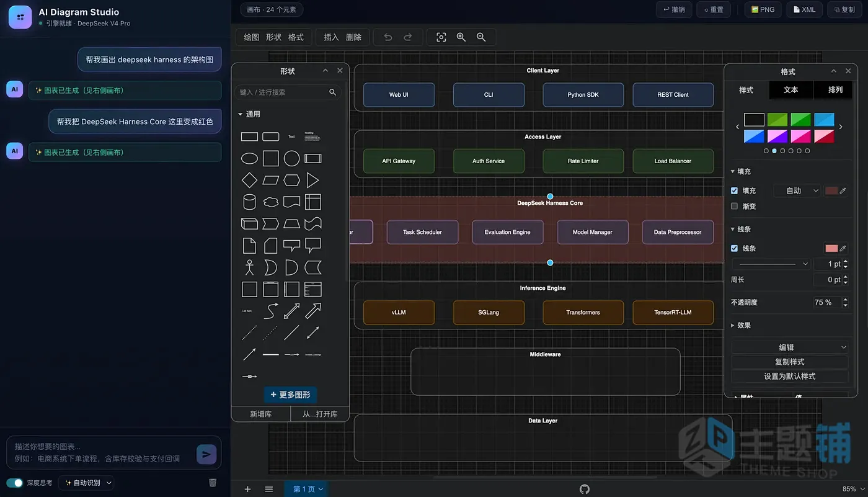Image resolution: width=868 pixels, height=497 pixels.
Task: Send the chat message with the arrow button
Action: [206, 454]
